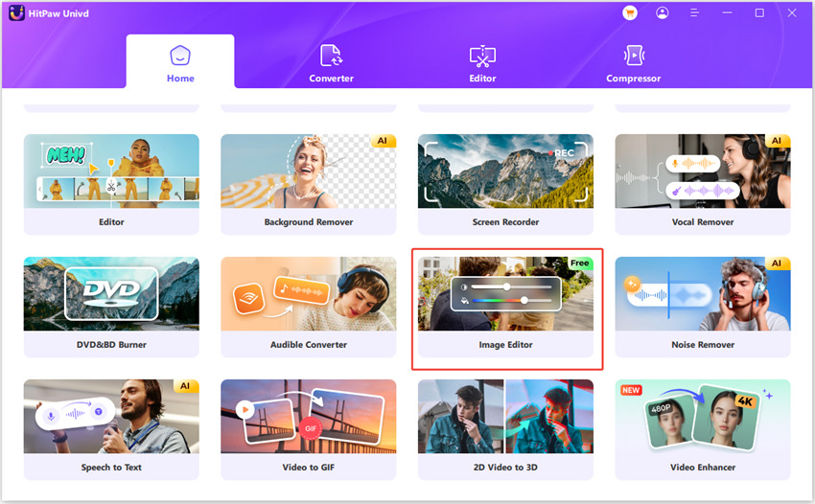This screenshot has height=504, width=815.
Task: Click the Home tab house icon
Action: coord(180,56)
